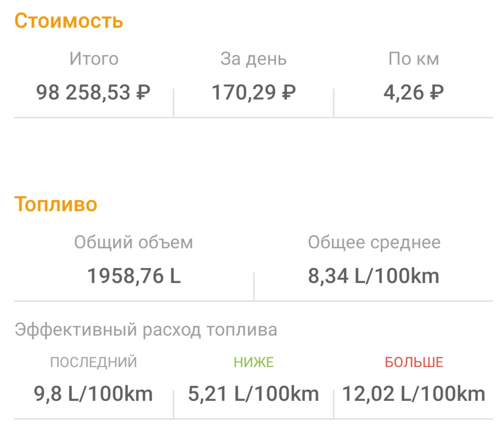Tap the total cost 98 258,53 ₽

(93, 93)
